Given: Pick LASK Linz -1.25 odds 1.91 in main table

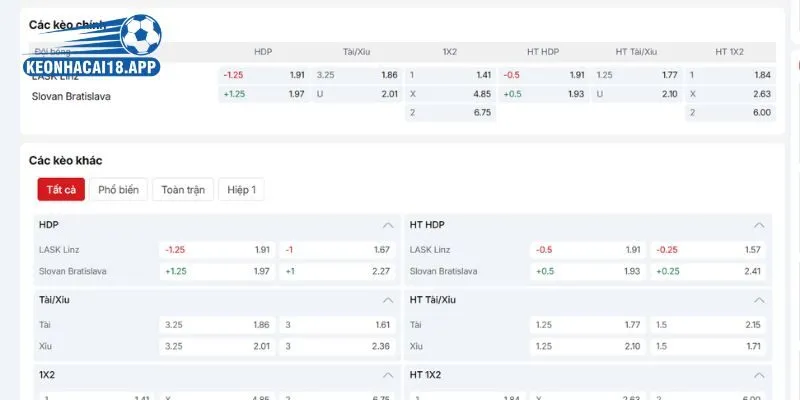Looking at the screenshot, I should [x=264, y=75].
